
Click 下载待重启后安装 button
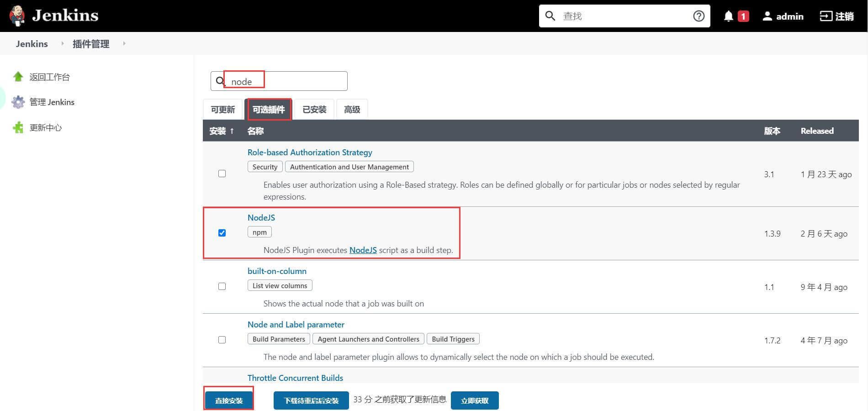click(311, 400)
